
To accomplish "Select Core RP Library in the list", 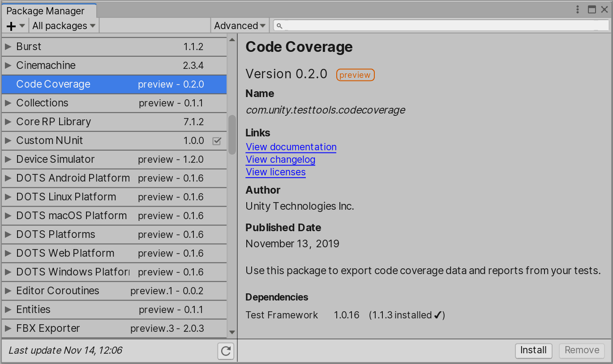I will pos(114,122).
